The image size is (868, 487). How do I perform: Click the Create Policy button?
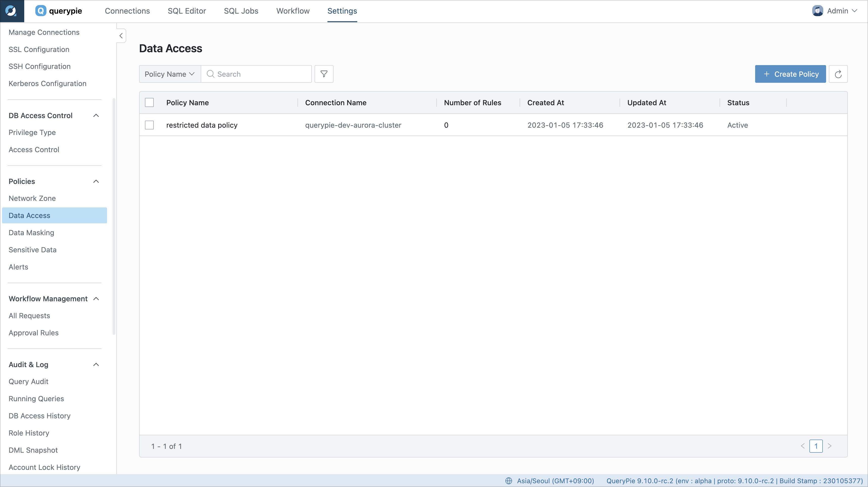790,74
